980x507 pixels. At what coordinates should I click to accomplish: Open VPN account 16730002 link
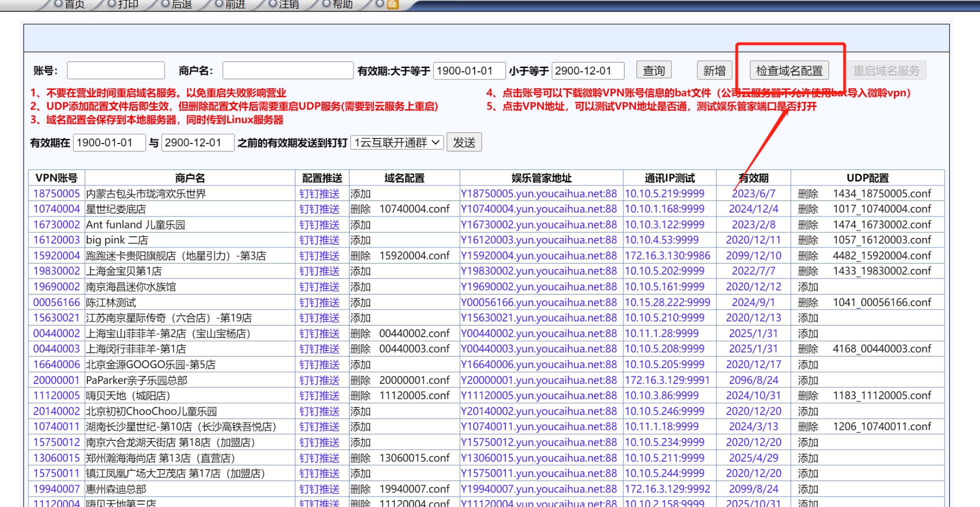[56, 224]
